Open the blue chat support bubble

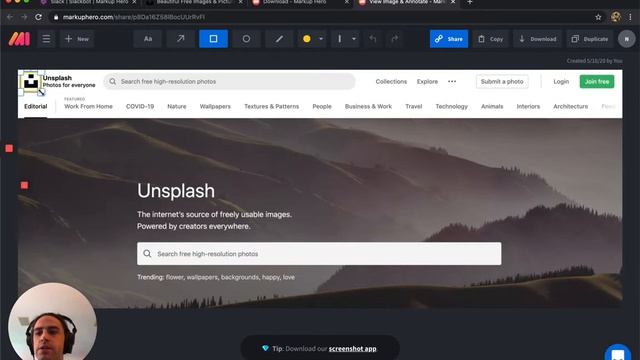point(618,353)
